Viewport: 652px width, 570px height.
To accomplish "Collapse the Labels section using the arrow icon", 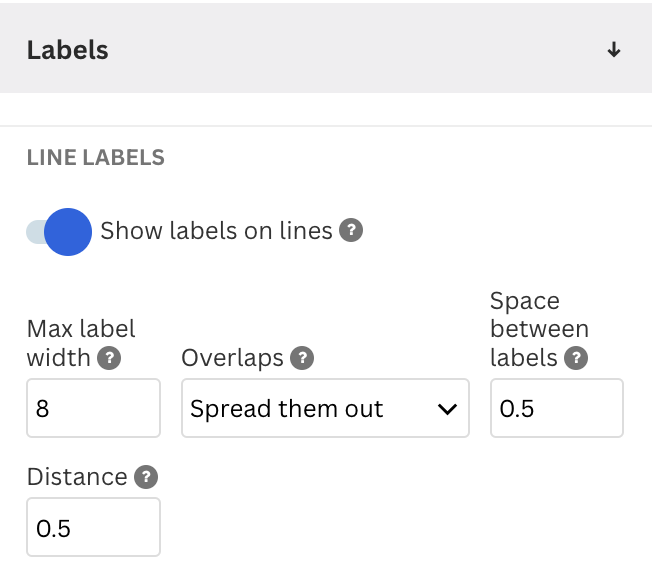I will (x=614, y=50).
